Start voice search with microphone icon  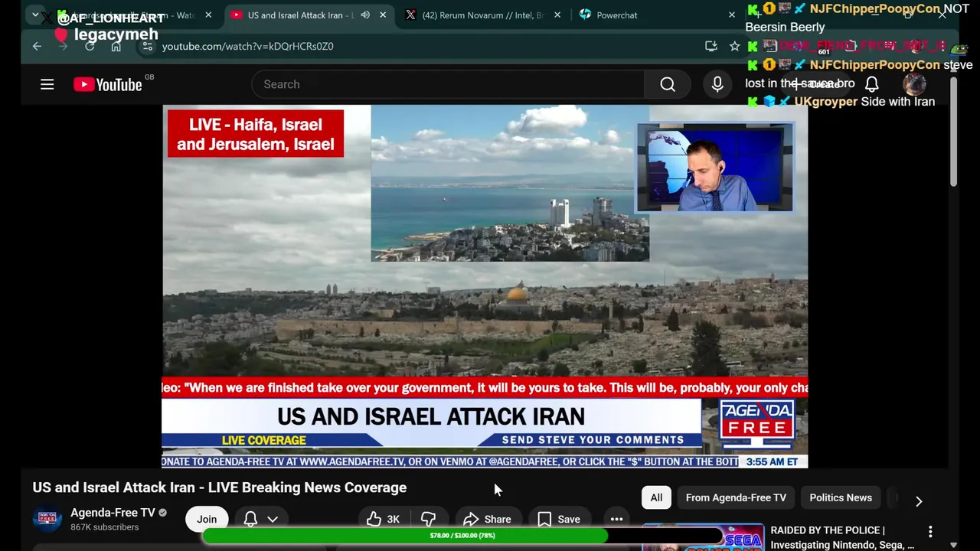[717, 84]
